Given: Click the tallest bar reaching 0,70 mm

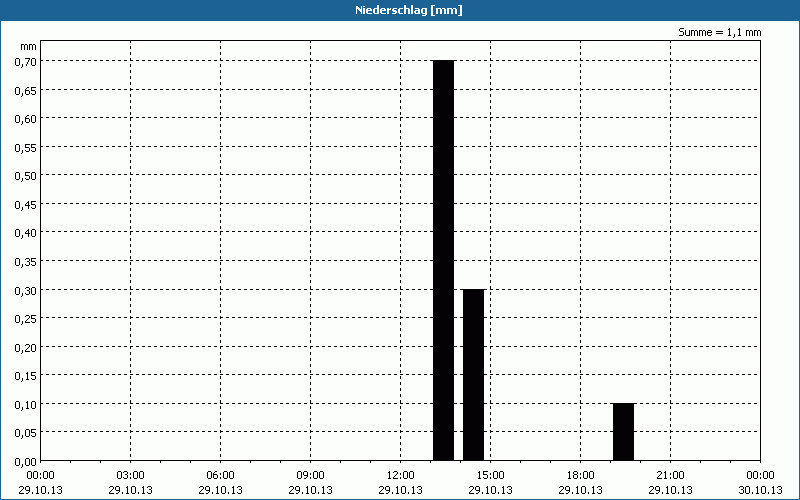Looking at the screenshot, I should click(443, 260).
